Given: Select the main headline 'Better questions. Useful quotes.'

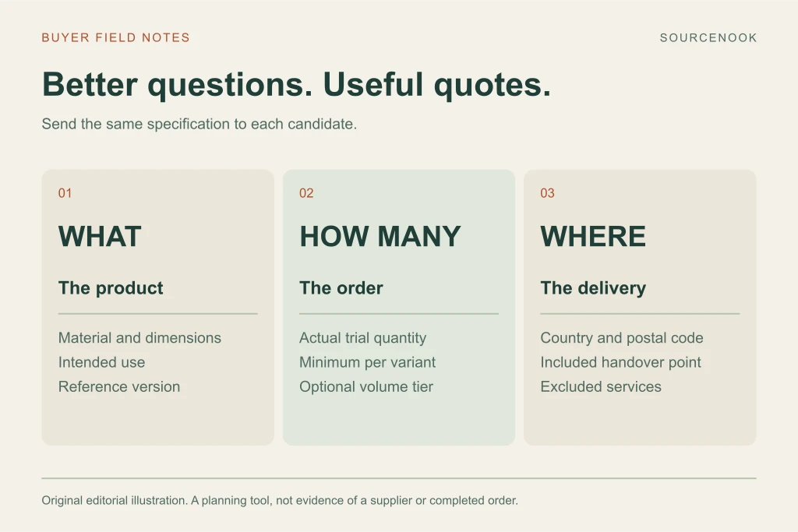Looking at the screenshot, I should [x=296, y=84].
